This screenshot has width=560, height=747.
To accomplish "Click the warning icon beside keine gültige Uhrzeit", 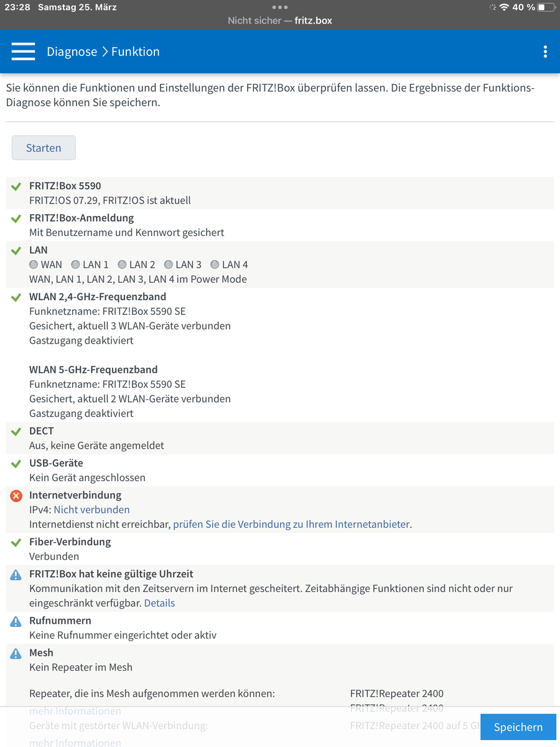I will click(16, 575).
